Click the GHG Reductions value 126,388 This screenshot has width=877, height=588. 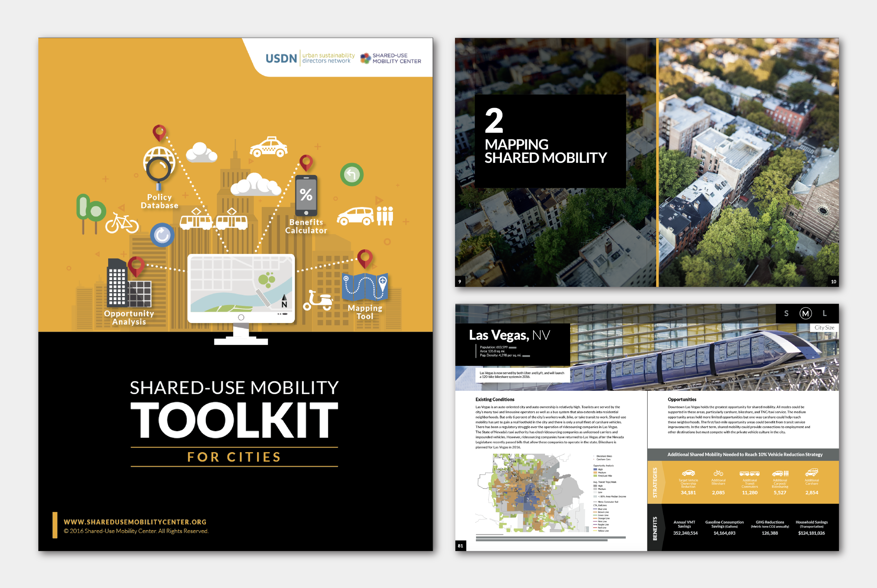point(769,533)
